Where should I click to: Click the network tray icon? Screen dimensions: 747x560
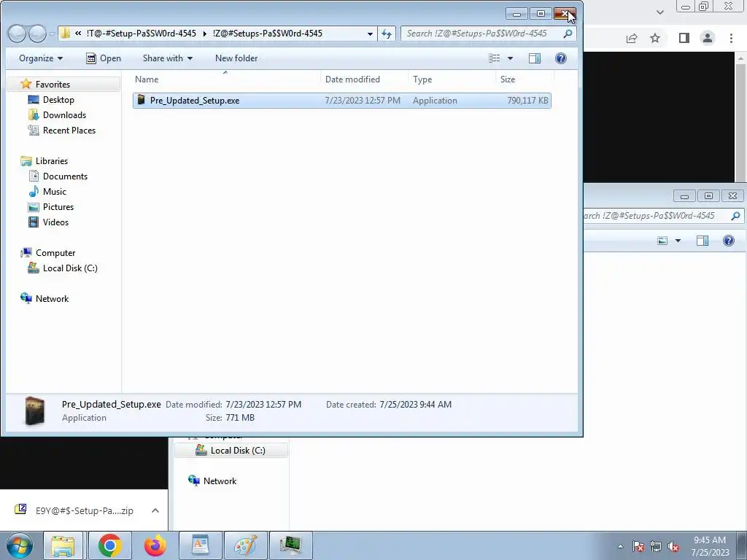pos(656,546)
